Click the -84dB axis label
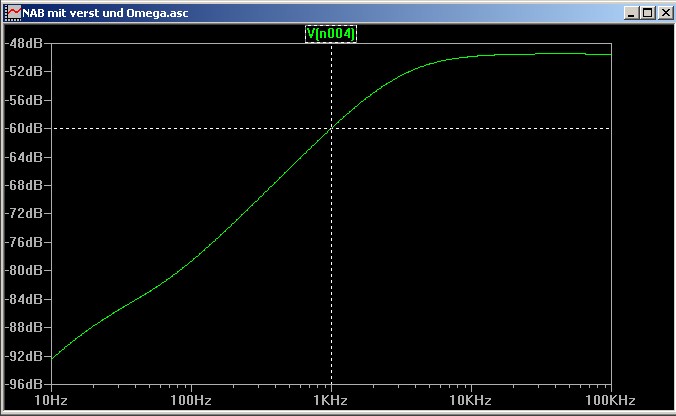Viewport: 676px width, 416px height. click(x=24, y=299)
